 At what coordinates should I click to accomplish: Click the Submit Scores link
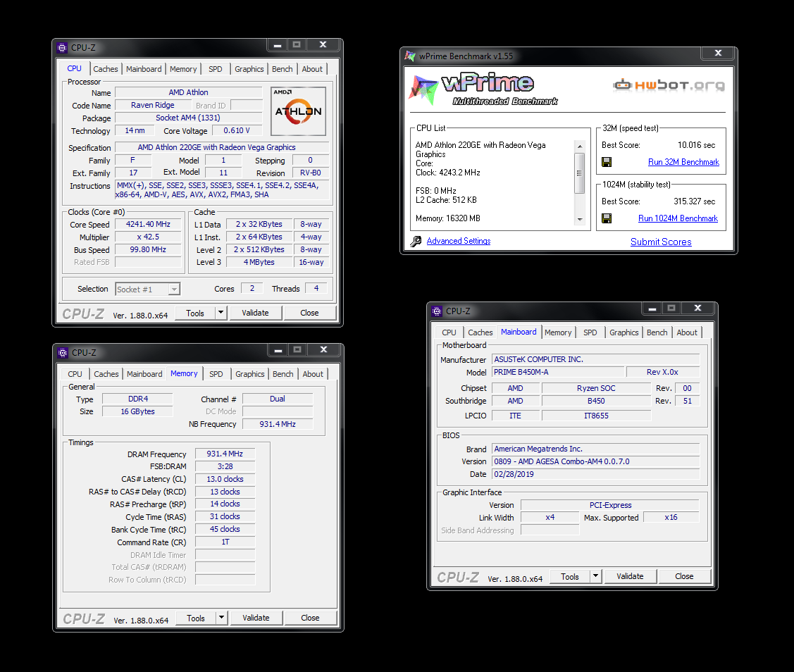pos(661,242)
